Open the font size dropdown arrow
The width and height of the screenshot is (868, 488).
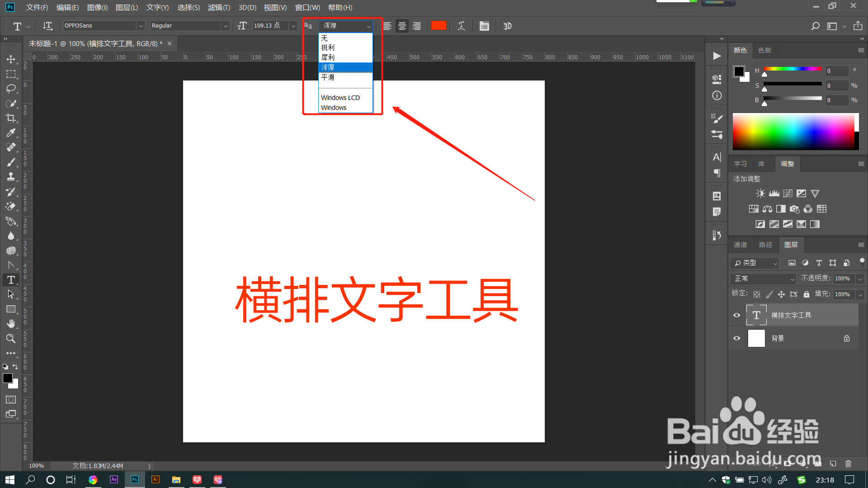point(293,26)
